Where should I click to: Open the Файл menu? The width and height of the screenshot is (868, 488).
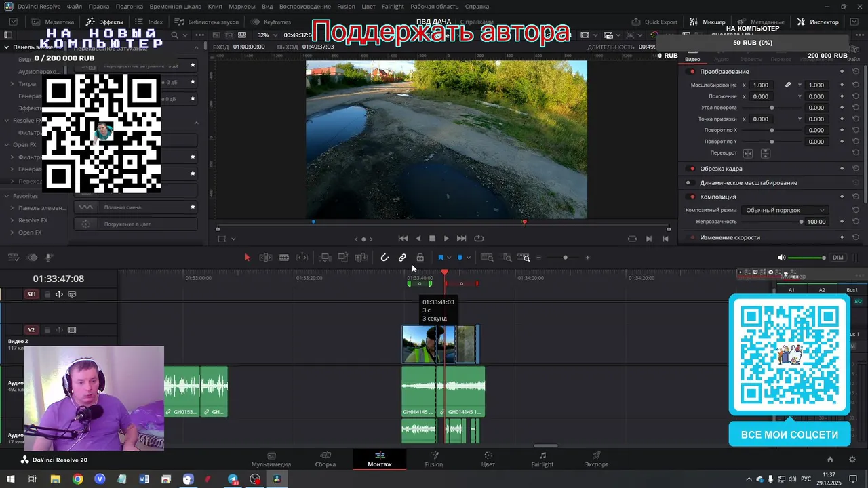pos(75,6)
